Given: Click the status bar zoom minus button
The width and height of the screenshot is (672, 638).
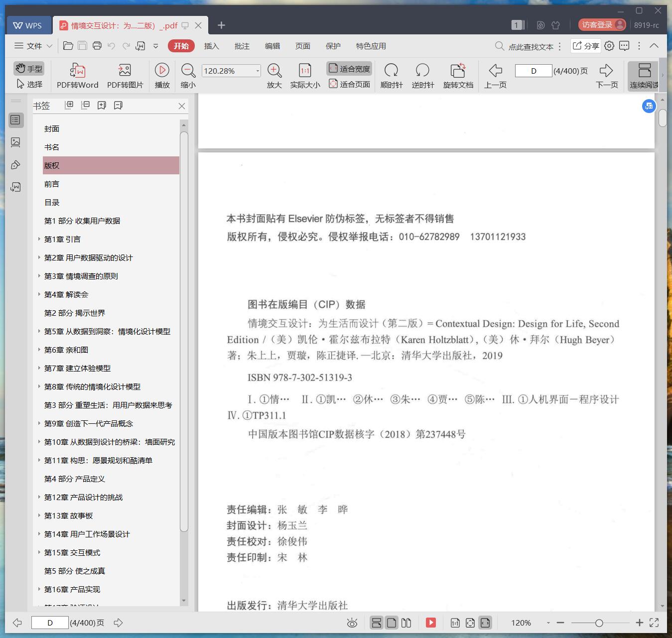Looking at the screenshot, I should (560, 623).
